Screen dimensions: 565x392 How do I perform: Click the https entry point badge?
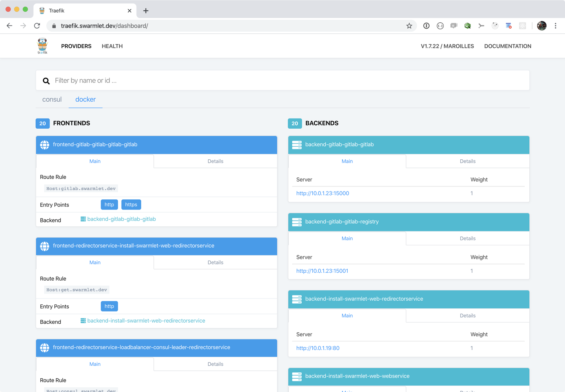[x=131, y=205]
